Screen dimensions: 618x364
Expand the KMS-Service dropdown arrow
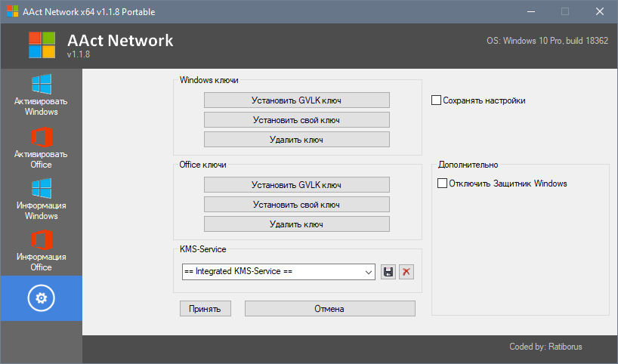tap(369, 272)
